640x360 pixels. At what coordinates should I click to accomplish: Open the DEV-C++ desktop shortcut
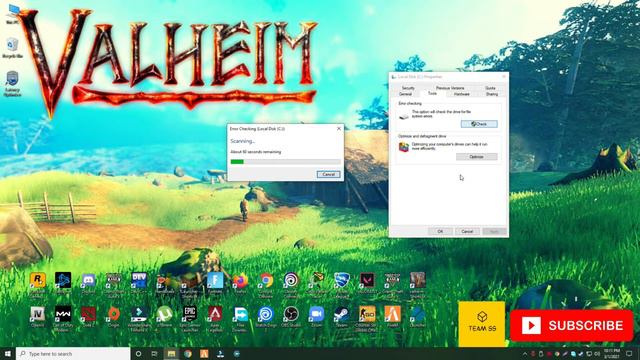point(139,284)
